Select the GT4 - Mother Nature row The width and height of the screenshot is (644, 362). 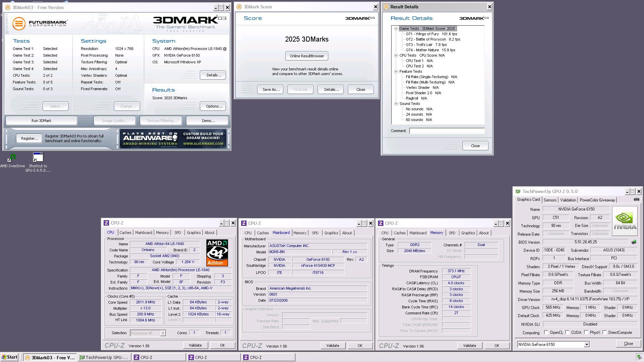pyautogui.click(x=430, y=50)
